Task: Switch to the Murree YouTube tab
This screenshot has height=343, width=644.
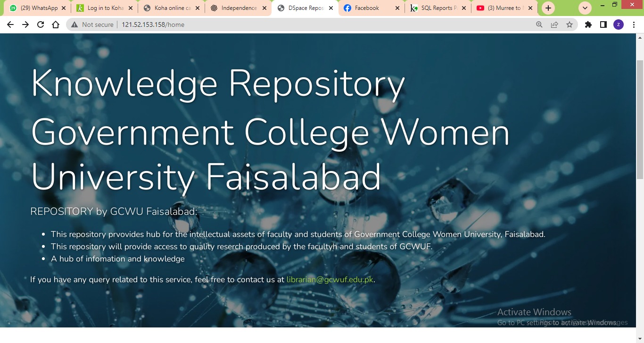Action: [x=505, y=8]
